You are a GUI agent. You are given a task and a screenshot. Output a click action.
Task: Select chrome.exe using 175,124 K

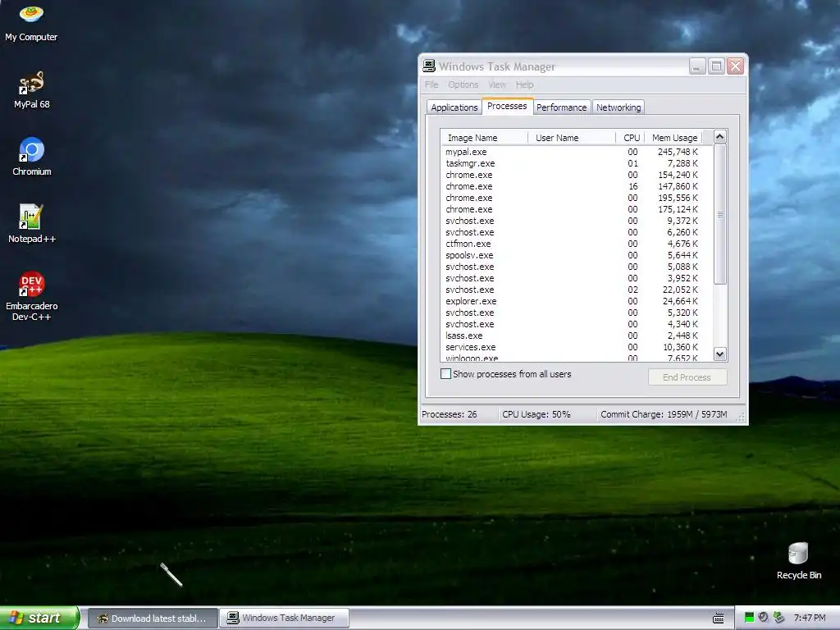577,209
